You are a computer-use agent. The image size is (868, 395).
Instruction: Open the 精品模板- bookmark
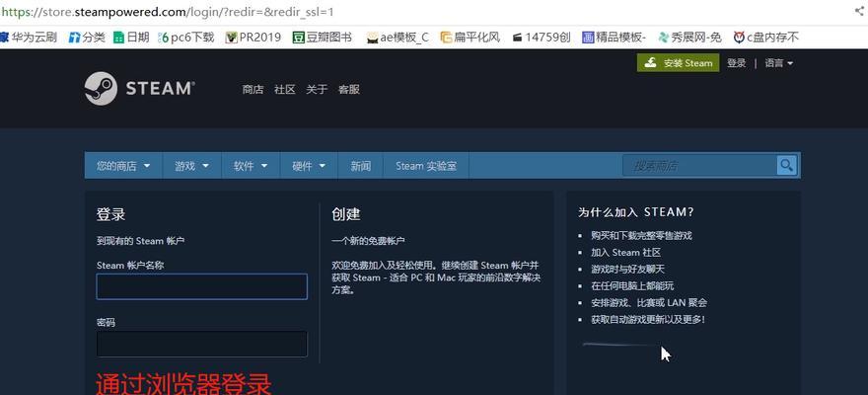point(614,38)
